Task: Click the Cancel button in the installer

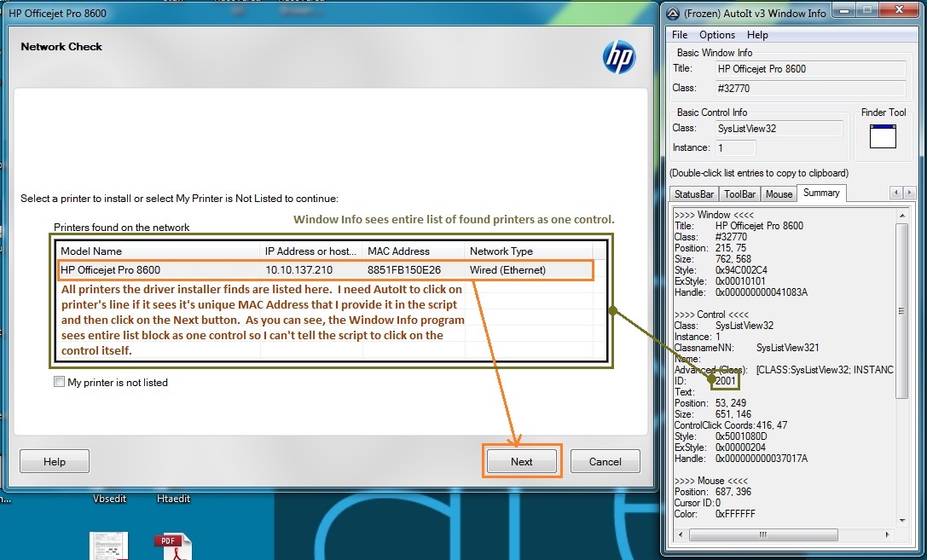Action: pos(605,461)
